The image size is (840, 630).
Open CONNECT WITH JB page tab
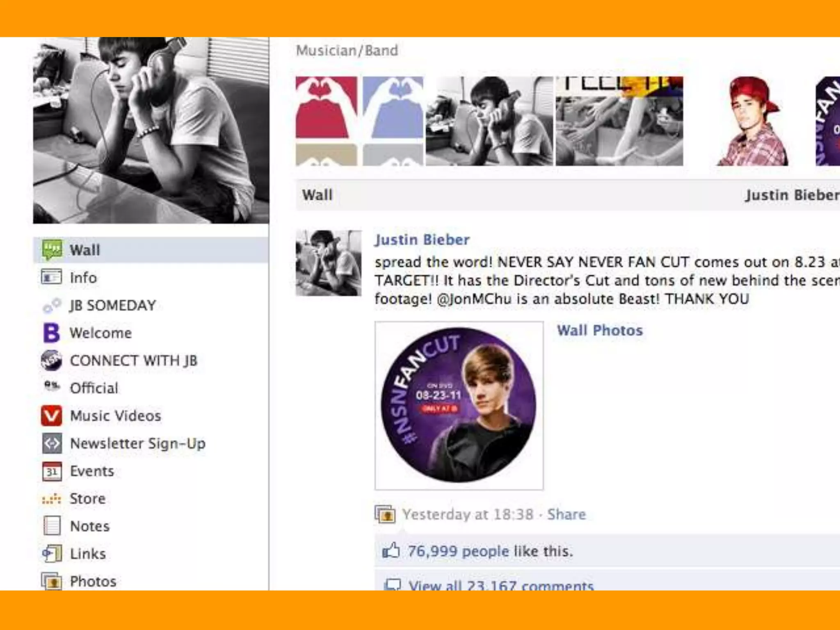coord(134,361)
